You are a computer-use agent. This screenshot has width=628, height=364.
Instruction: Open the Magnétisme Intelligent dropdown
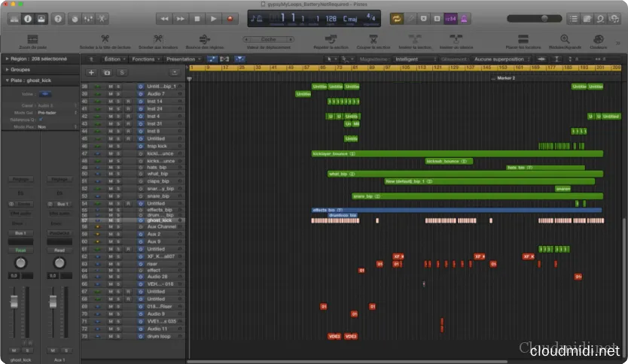point(415,59)
